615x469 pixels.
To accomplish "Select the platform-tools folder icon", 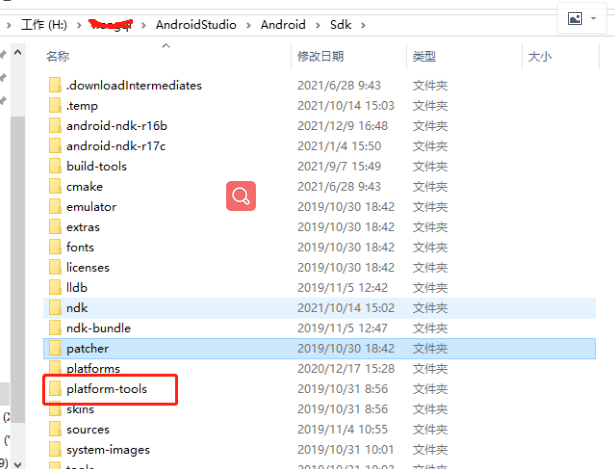I will 55,389.
